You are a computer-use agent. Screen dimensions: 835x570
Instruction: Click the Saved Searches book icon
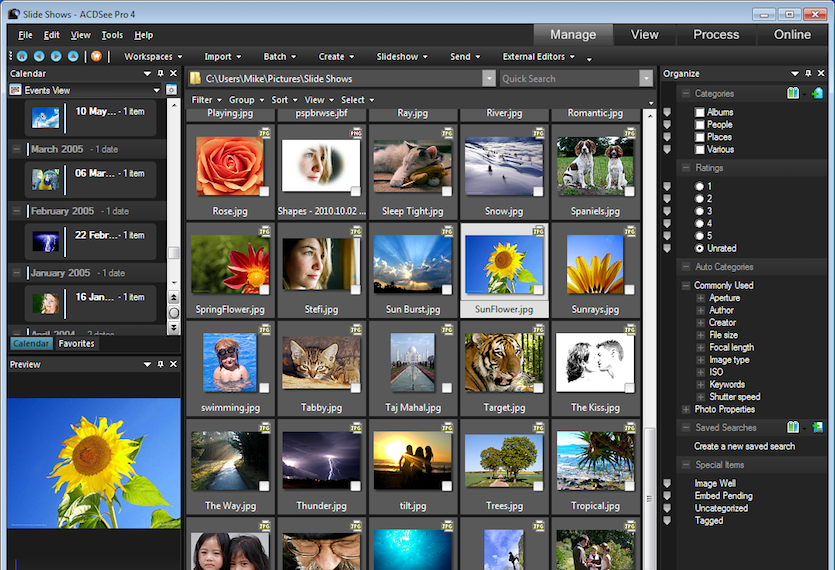[x=793, y=427]
